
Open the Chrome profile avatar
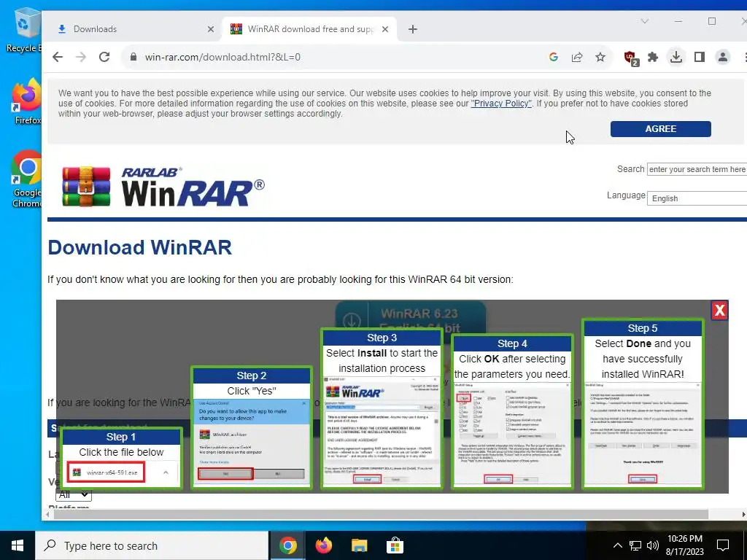(x=723, y=57)
